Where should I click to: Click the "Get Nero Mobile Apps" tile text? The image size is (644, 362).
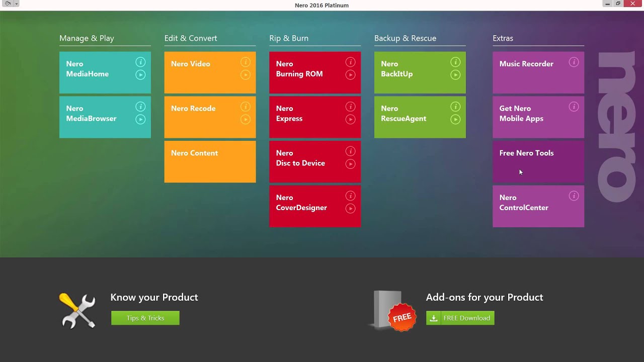(521, 114)
